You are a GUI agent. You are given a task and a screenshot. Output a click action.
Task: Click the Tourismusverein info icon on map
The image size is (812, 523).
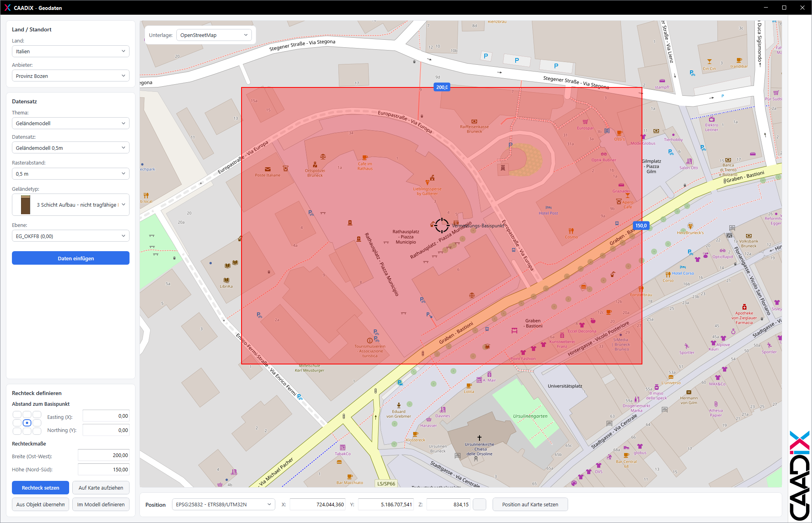click(x=369, y=341)
